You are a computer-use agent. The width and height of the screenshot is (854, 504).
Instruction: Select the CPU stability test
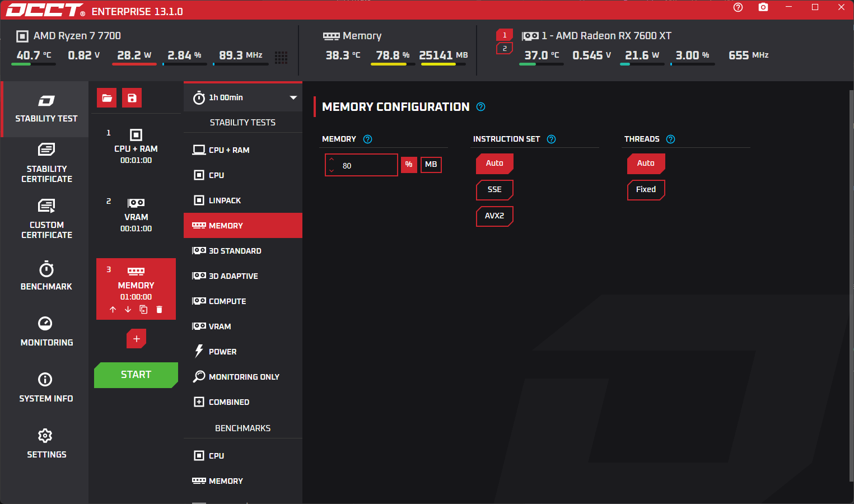(x=243, y=175)
